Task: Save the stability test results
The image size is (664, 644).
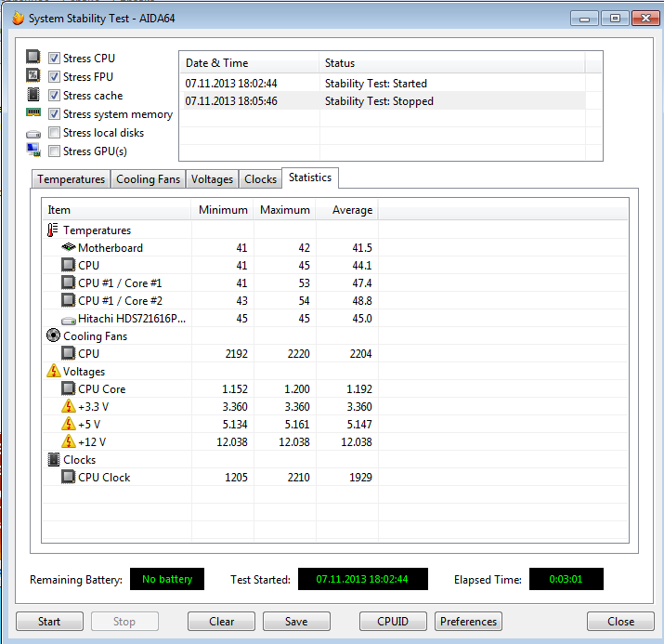Action: [x=296, y=621]
